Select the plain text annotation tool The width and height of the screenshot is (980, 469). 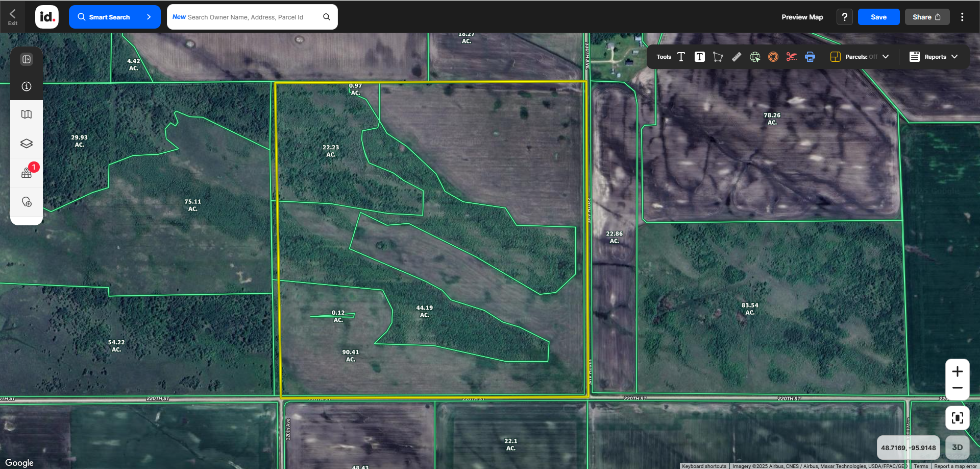coord(681,57)
